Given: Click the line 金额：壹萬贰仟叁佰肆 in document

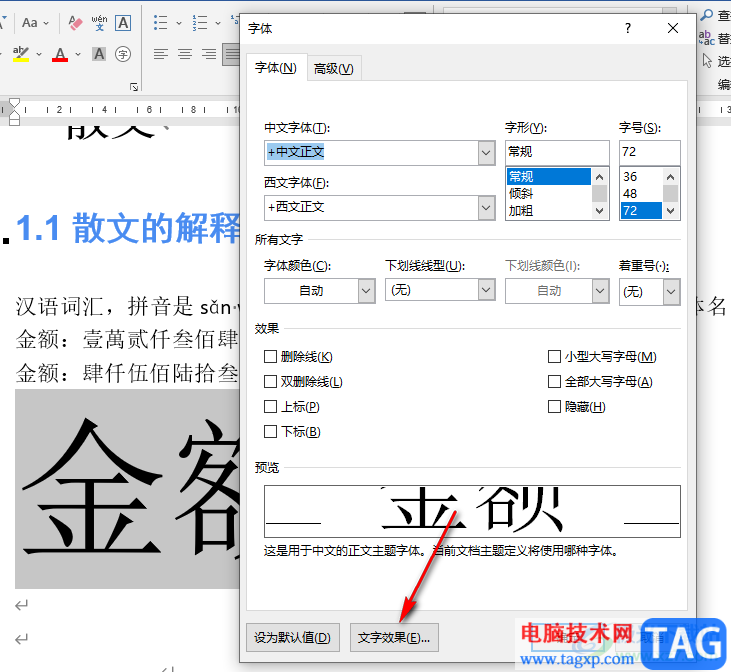Looking at the screenshot, I should coord(127,339).
